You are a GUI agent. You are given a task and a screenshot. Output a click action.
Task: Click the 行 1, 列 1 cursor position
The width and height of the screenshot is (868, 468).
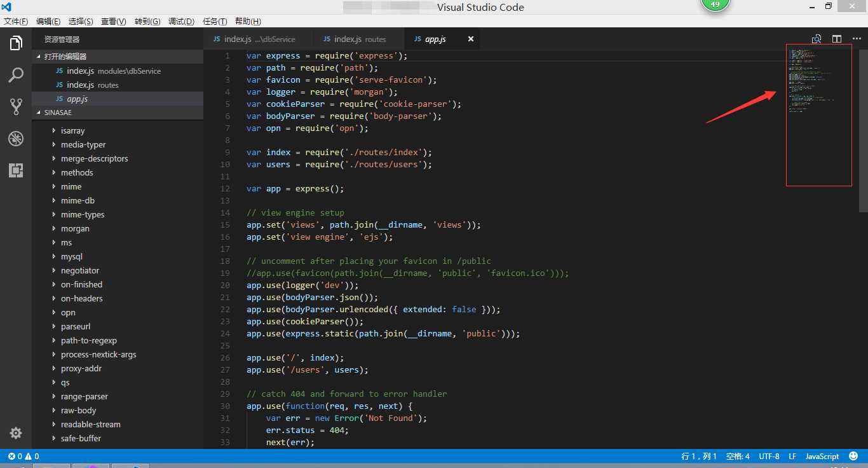(x=699, y=456)
